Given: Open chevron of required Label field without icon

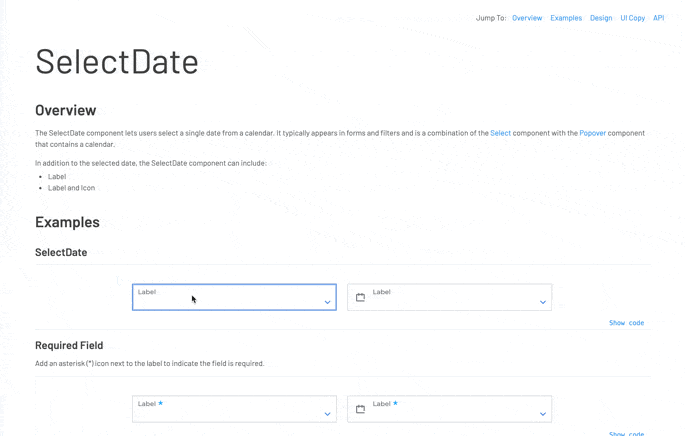Looking at the screenshot, I should (x=327, y=414).
